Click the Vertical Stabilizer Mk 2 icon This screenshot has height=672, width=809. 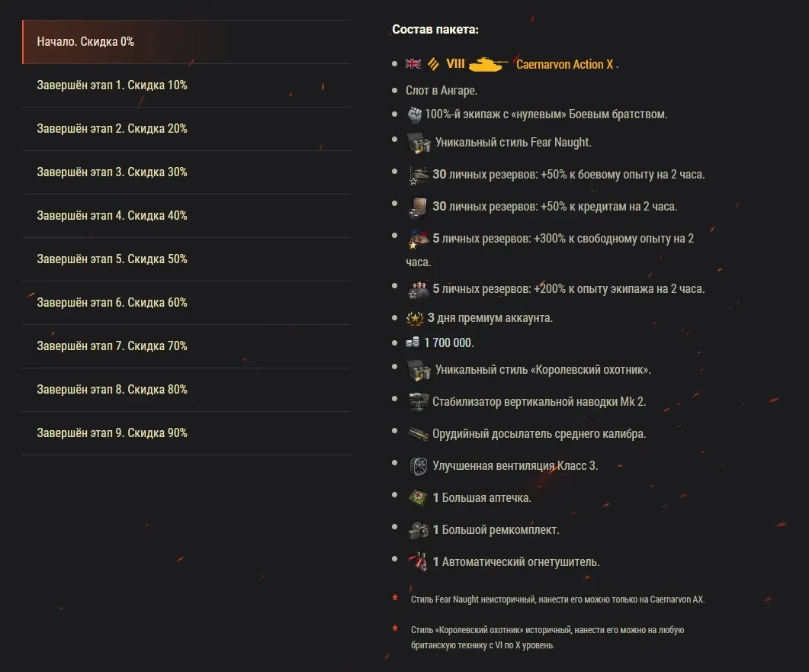click(x=418, y=401)
